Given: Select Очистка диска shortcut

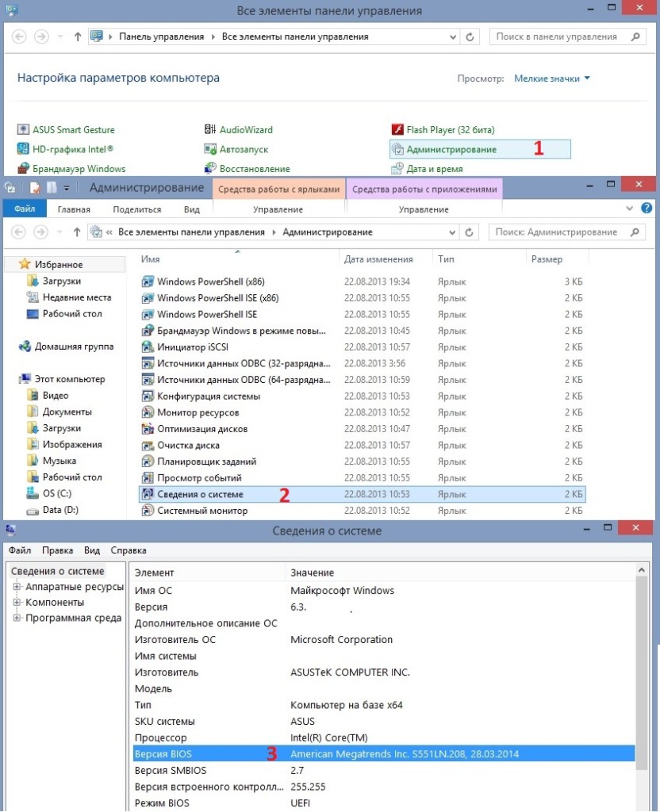Looking at the screenshot, I should [x=181, y=446].
